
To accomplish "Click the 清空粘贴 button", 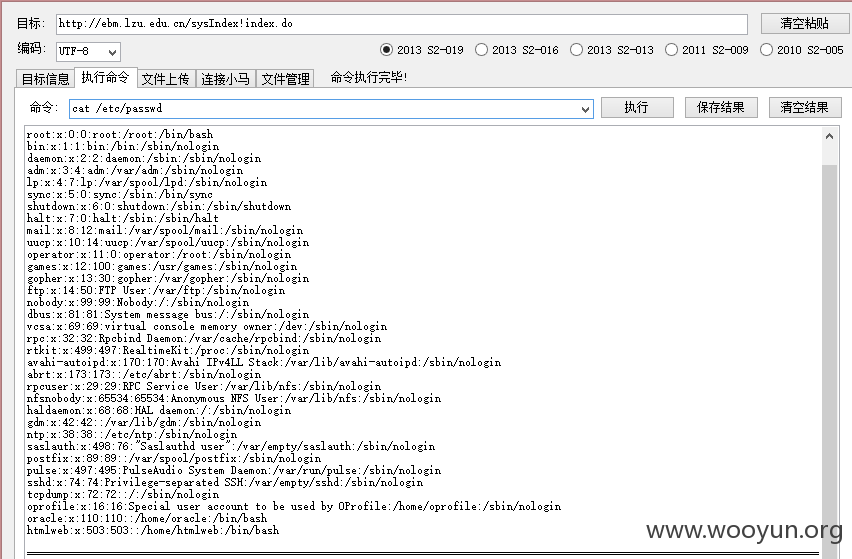I will (x=804, y=23).
